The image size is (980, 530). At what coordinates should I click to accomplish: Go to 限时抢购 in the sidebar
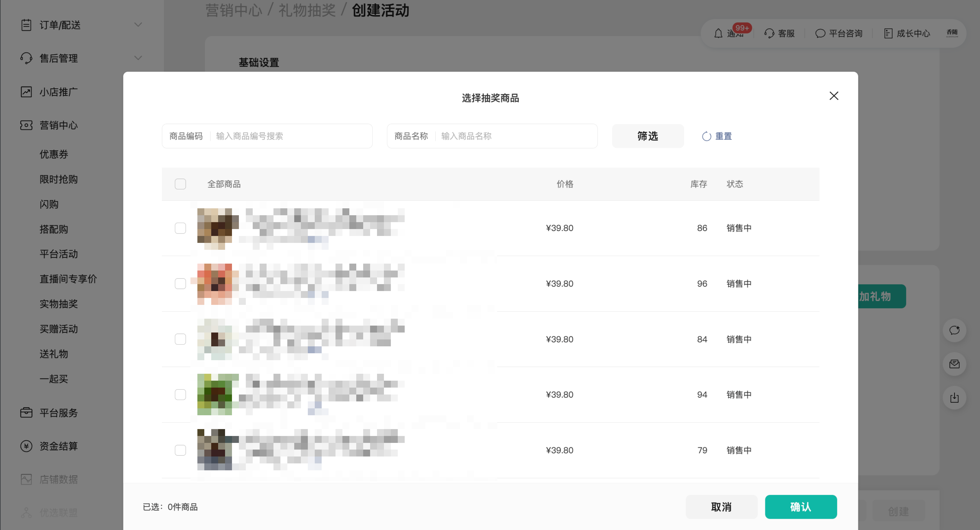(59, 179)
